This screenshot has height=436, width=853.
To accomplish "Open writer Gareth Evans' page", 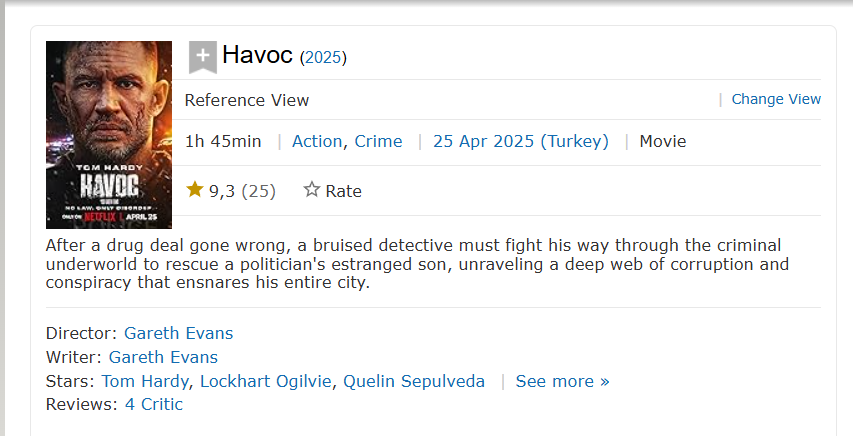I will [x=163, y=357].
